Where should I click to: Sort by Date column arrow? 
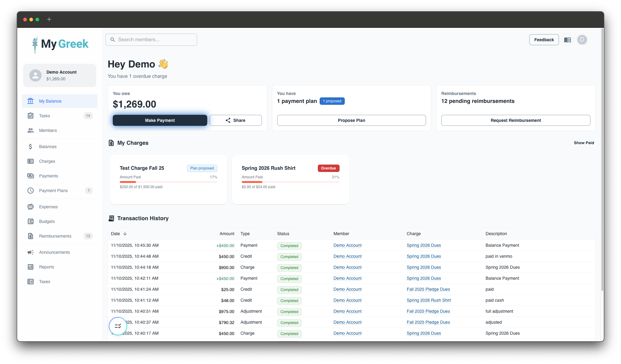(x=125, y=234)
